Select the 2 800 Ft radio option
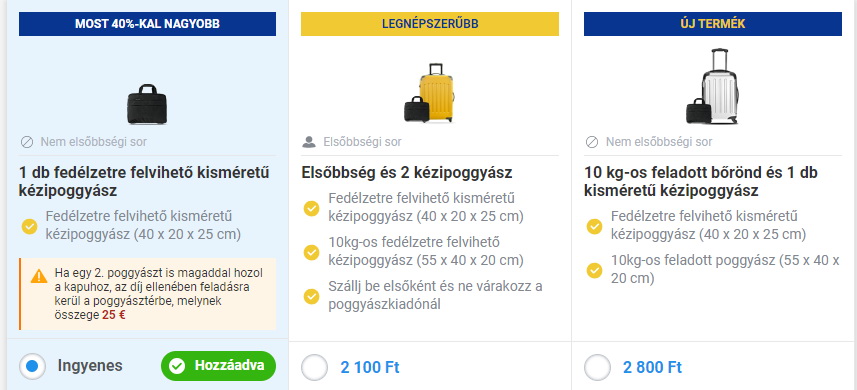The width and height of the screenshot is (857, 390). (597, 367)
